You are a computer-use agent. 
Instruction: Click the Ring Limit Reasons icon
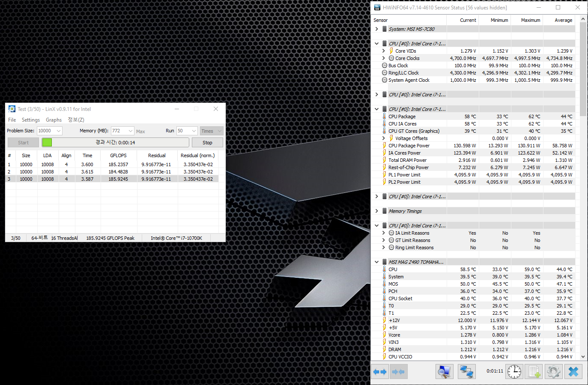click(x=391, y=248)
